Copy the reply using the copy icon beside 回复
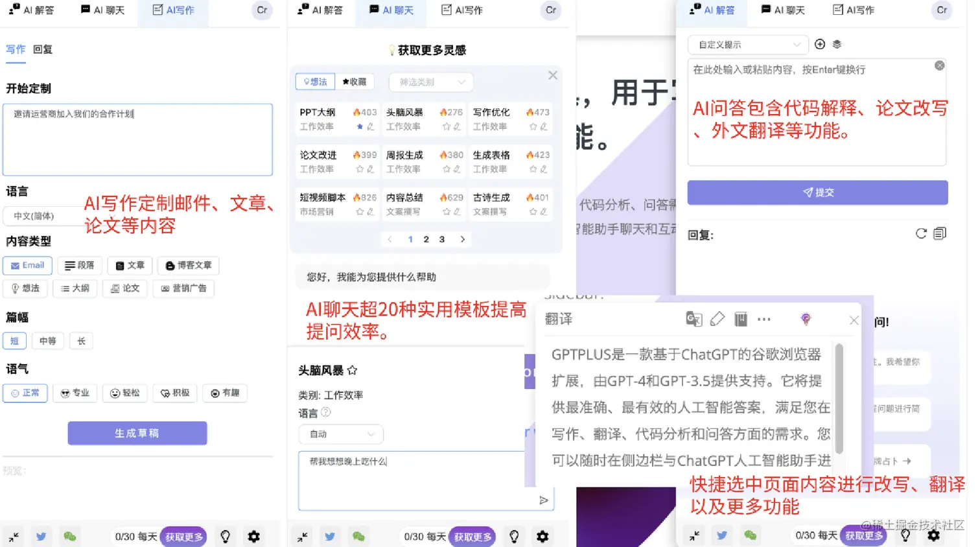Image resolution: width=980 pixels, height=547 pixels. (940, 233)
